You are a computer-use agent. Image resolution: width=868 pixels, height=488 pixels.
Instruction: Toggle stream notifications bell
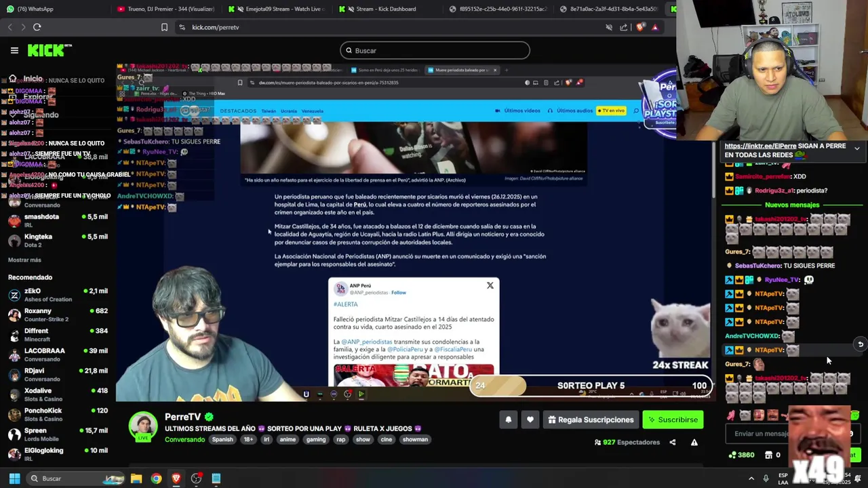(508, 420)
